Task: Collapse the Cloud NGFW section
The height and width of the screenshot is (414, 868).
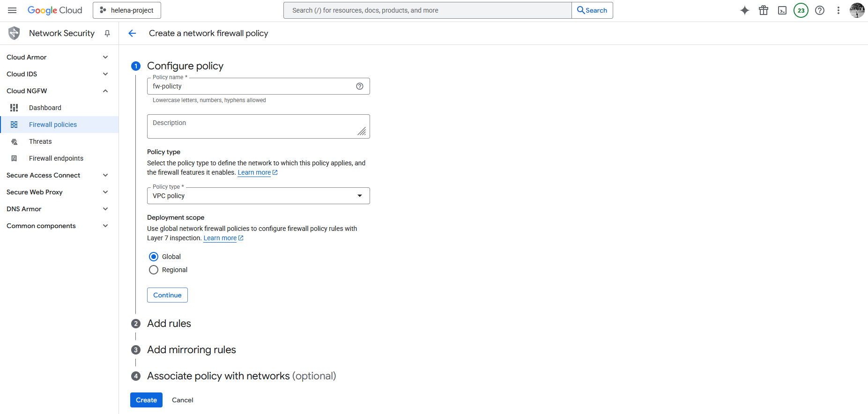Action: (x=105, y=91)
